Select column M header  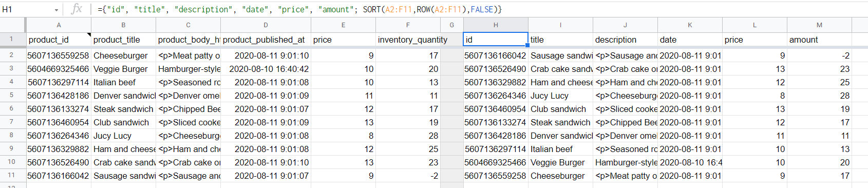819,25
